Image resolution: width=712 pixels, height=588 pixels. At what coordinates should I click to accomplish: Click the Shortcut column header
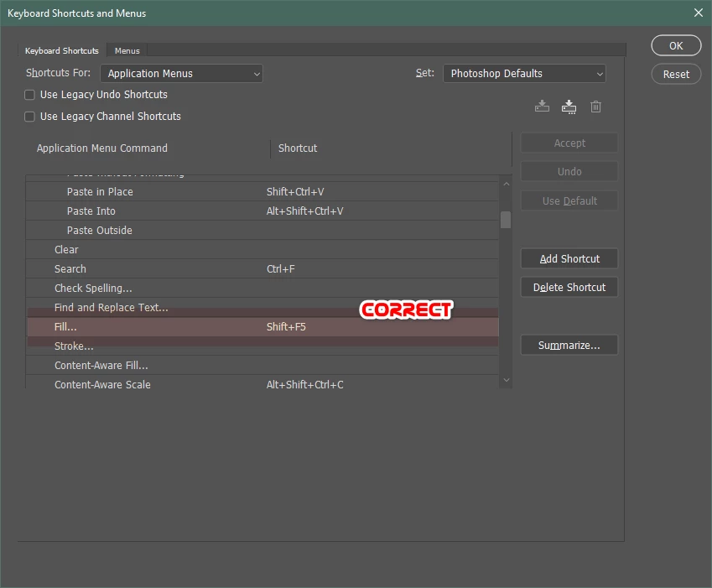point(298,148)
